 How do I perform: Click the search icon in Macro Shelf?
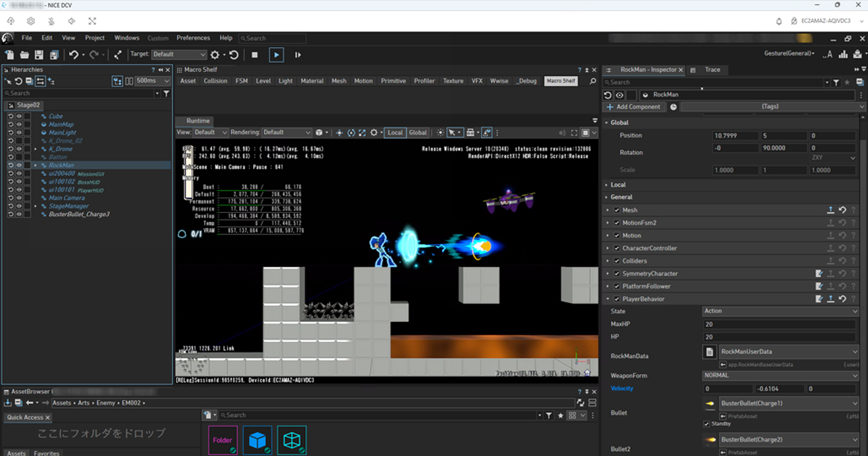(x=593, y=81)
